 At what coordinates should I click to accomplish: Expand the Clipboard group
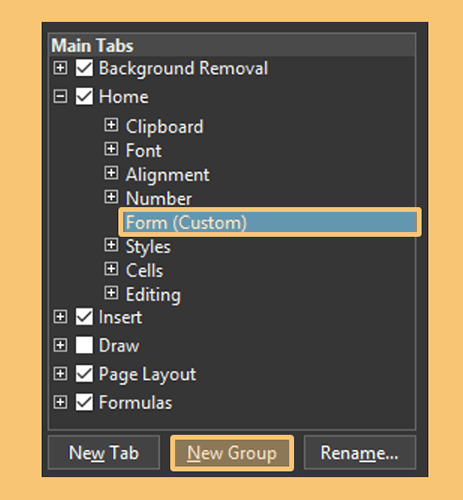(x=111, y=125)
